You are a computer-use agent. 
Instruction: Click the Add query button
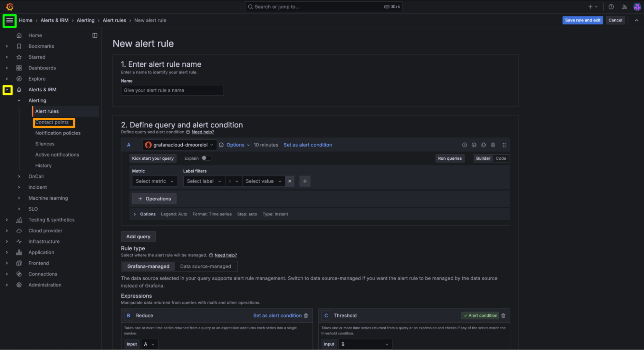point(138,236)
